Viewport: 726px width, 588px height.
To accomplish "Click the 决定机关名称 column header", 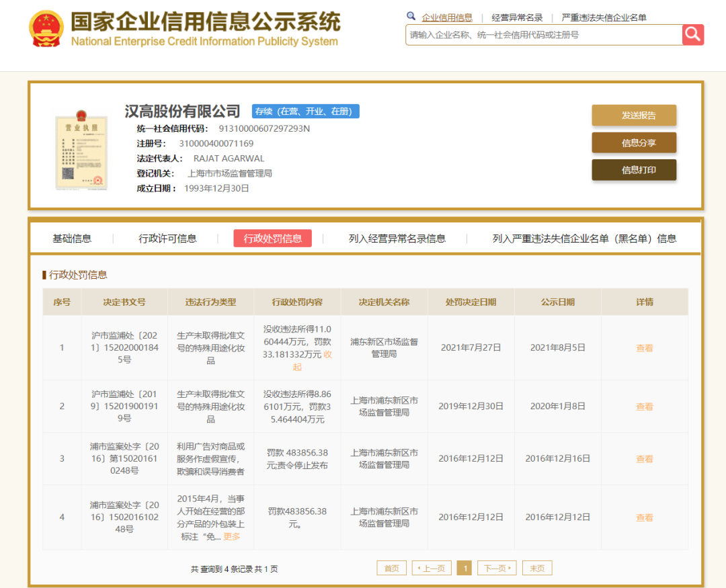I will [x=384, y=302].
